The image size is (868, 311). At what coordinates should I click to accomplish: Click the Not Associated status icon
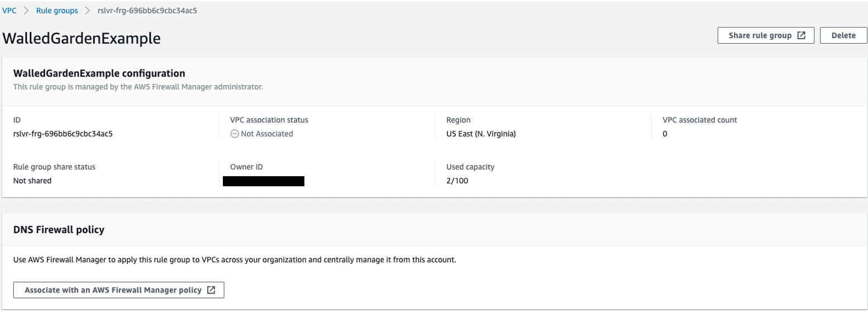pyautogui.click(x=235, y=134)
